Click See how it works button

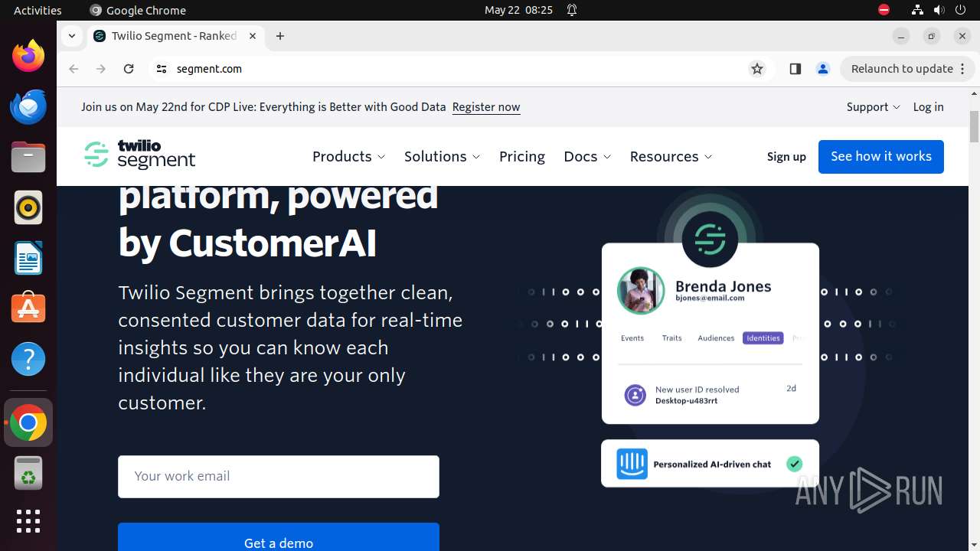(881, 156)
